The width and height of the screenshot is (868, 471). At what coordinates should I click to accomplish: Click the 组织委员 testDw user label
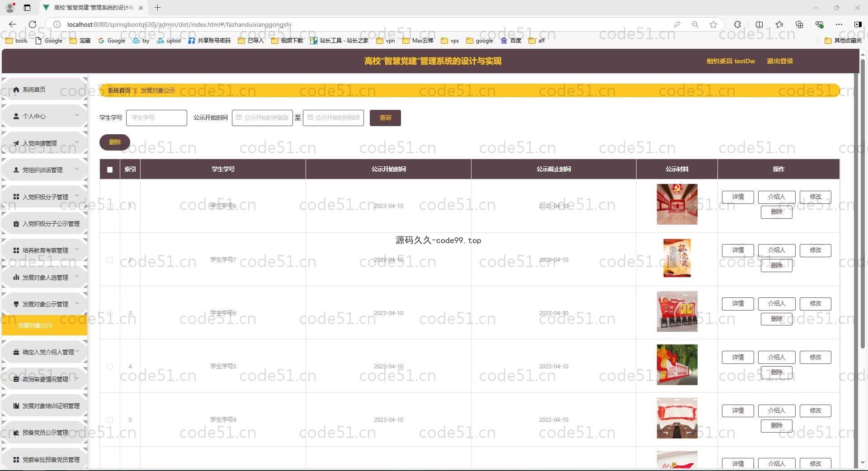[731, 61]
